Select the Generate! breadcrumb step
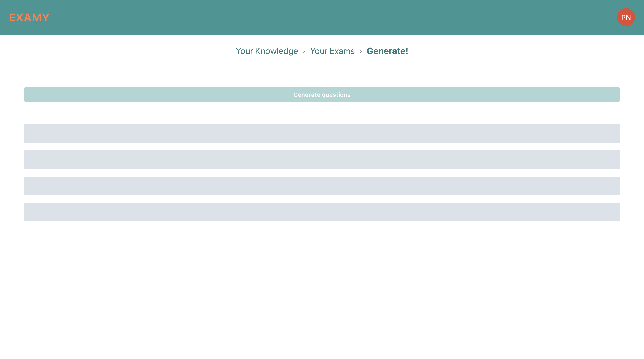Screen dimensions: 644x359 click(387, 51)
